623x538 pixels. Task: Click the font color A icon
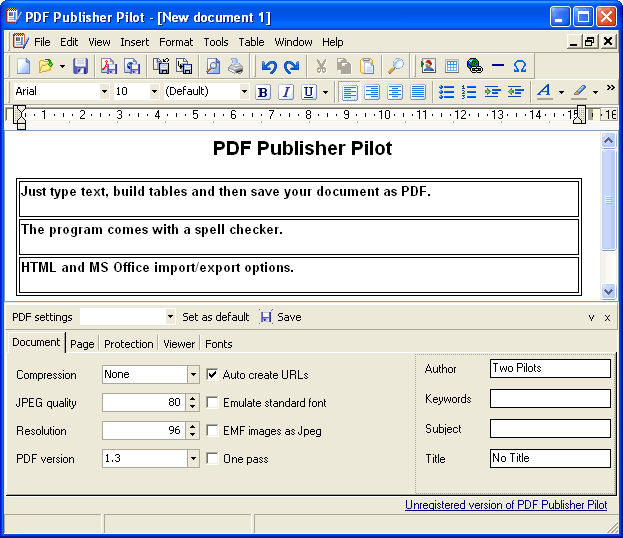coord(544,92)
